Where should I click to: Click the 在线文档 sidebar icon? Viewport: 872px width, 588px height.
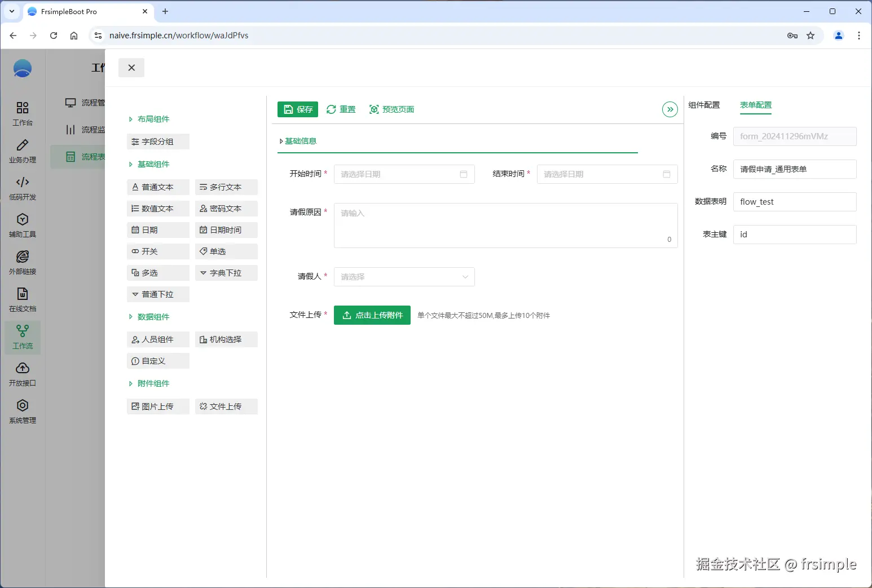pyautogui.click(x=22, y=299)
